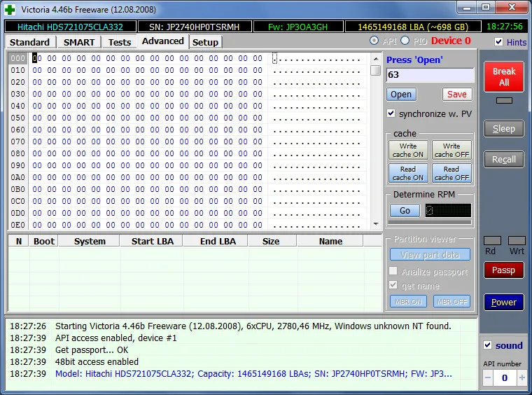Click the 1465149168 LBA capacity field
532x395 pixels.
tap(413, 27)
